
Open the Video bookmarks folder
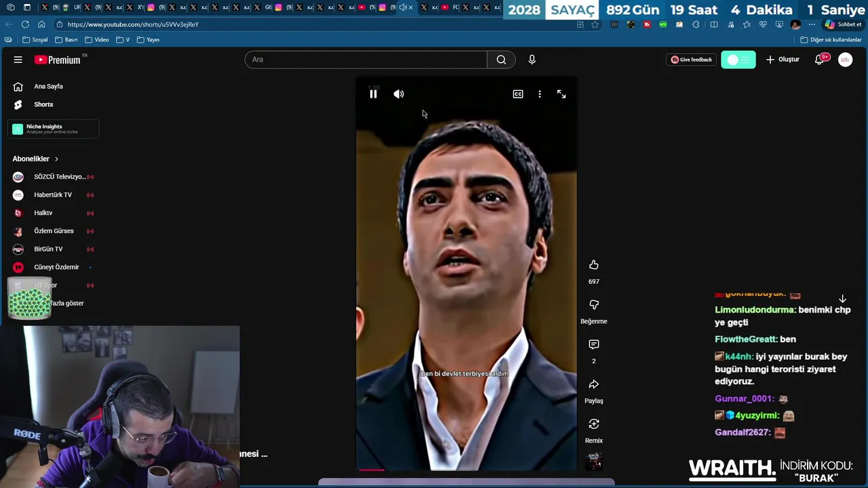97,40
